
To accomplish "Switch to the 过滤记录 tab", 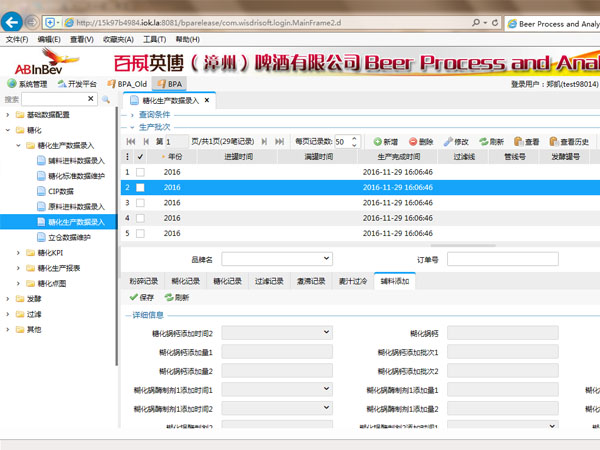I will [x=268, y=281].
